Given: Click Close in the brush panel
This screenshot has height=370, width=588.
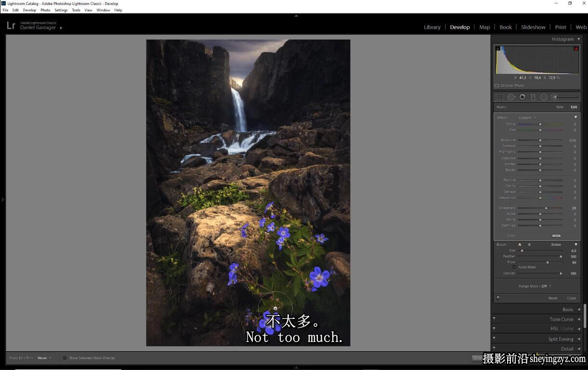Looking at the screenshot, I should coord(571,298).
